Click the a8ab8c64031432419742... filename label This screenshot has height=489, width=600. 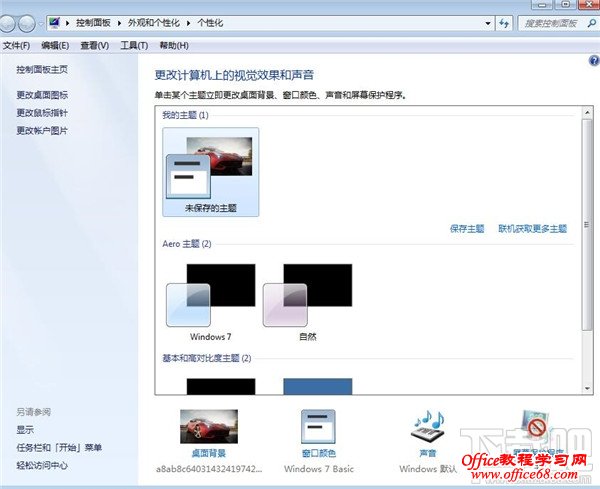[209, 469]
